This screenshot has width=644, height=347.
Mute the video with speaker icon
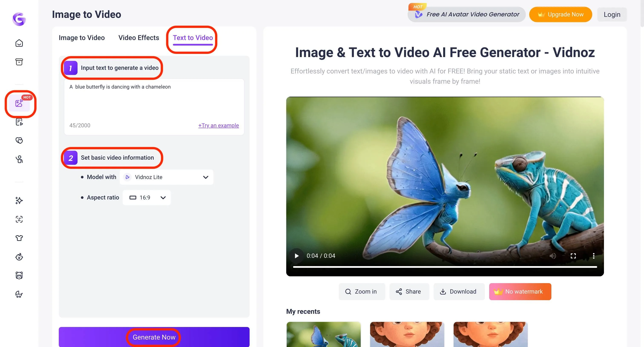pyautogui.click(x=552, y=256)
